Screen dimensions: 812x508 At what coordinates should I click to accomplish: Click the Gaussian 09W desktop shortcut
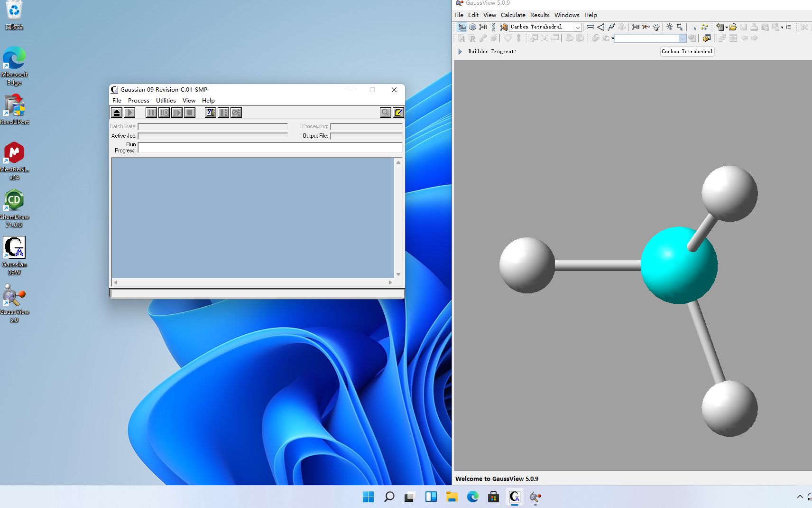(x=14, y=256)
